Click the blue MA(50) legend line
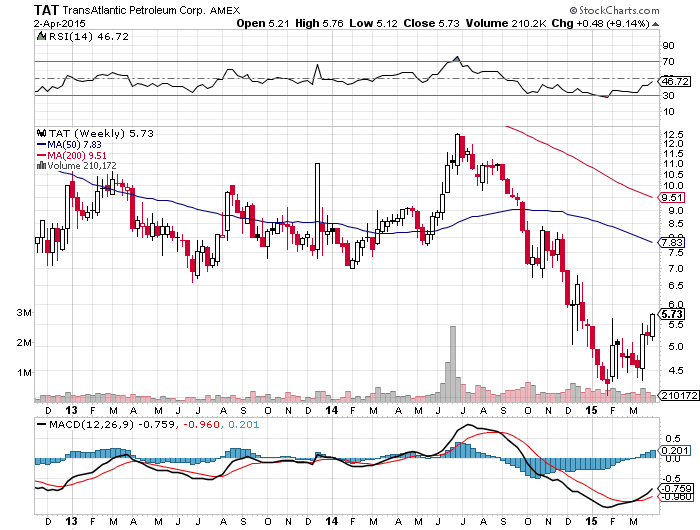 42,145
